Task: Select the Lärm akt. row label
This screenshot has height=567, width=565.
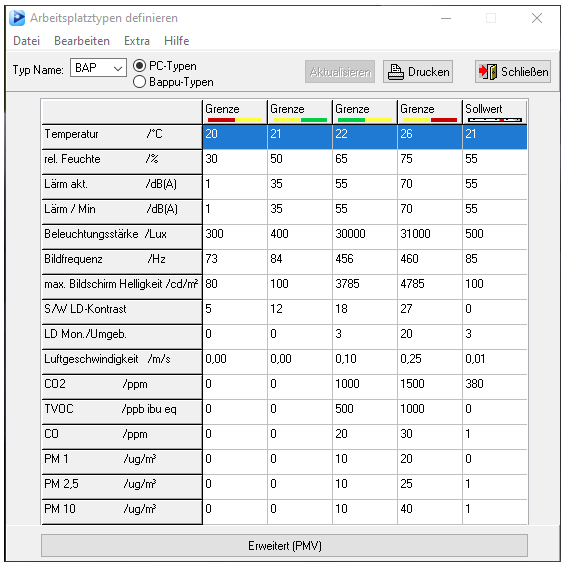Action: point(122,187)
